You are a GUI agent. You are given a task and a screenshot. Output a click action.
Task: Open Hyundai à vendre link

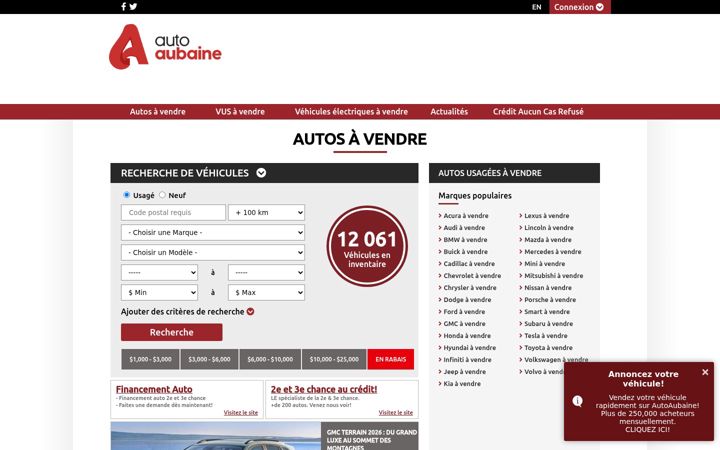[469, 348]
